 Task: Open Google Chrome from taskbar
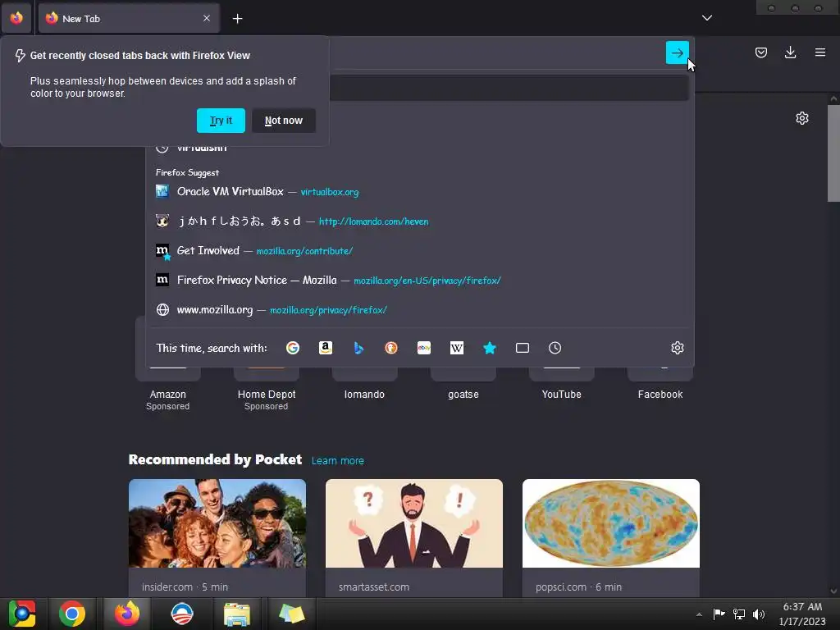pyautogui.click(x=72, y=614)
